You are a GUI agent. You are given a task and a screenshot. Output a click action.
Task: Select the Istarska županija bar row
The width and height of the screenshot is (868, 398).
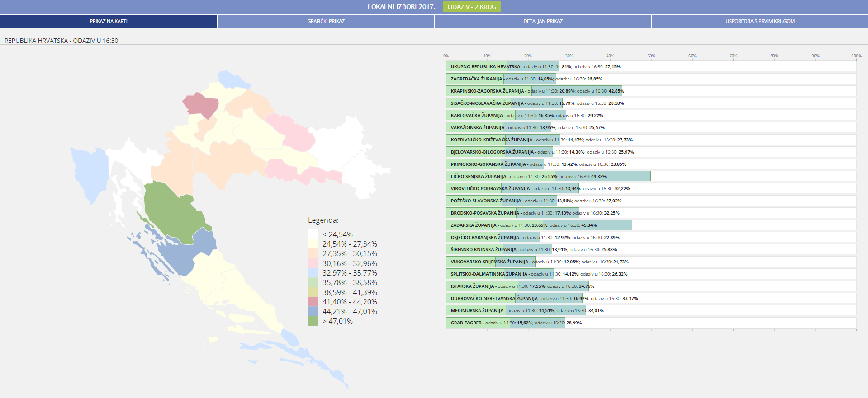[x=517, y=286]
